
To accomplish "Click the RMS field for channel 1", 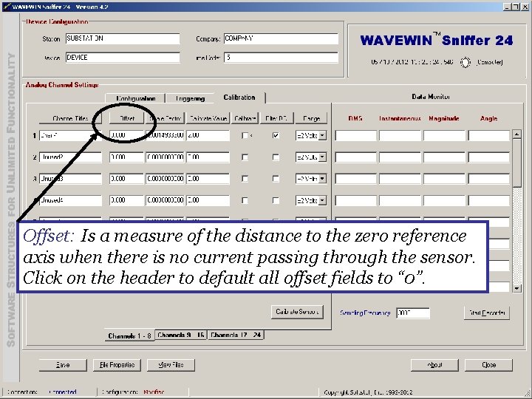I will tap(355, 135).
